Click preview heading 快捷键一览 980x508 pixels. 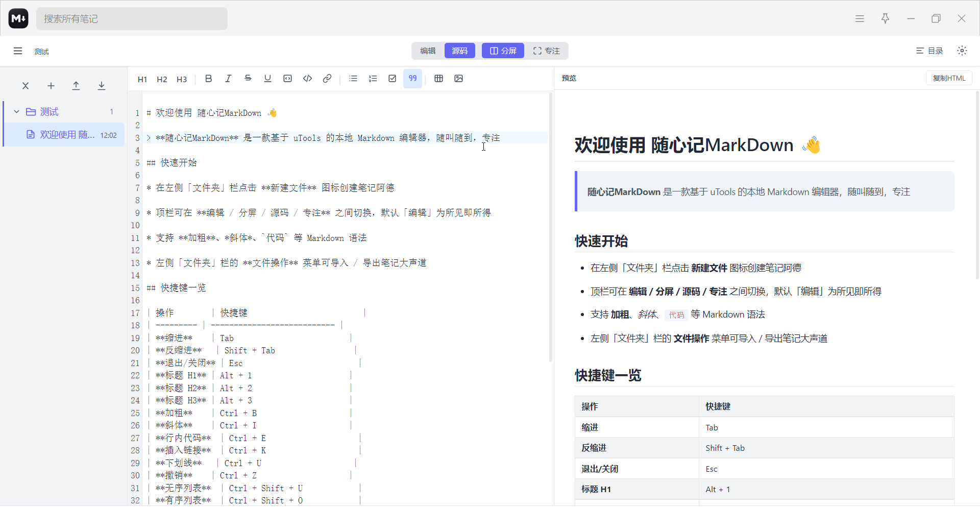(x=608, y=375)
